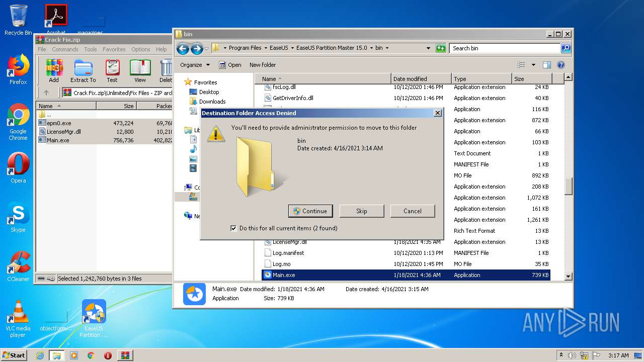Open Skype desktop shortcut

point(18,217)
